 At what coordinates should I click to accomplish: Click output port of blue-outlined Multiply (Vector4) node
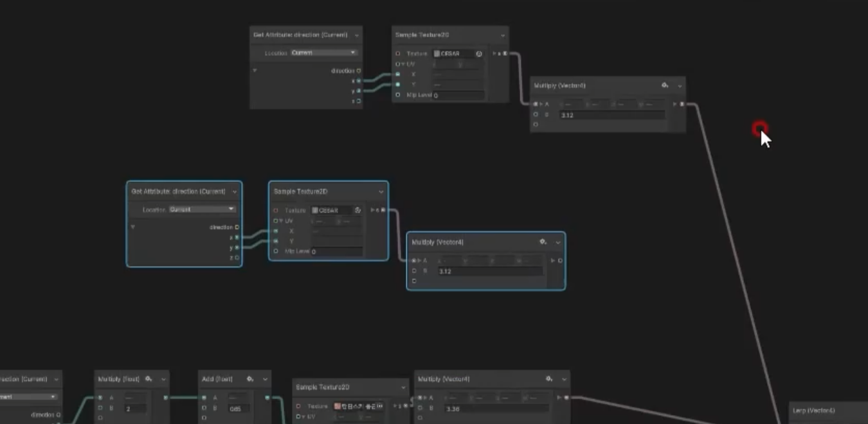[560, 260]
